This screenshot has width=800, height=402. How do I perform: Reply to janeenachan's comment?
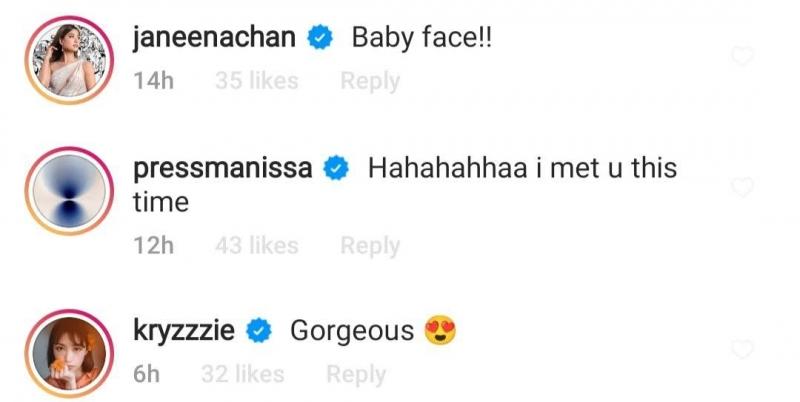tap(369, 82)
